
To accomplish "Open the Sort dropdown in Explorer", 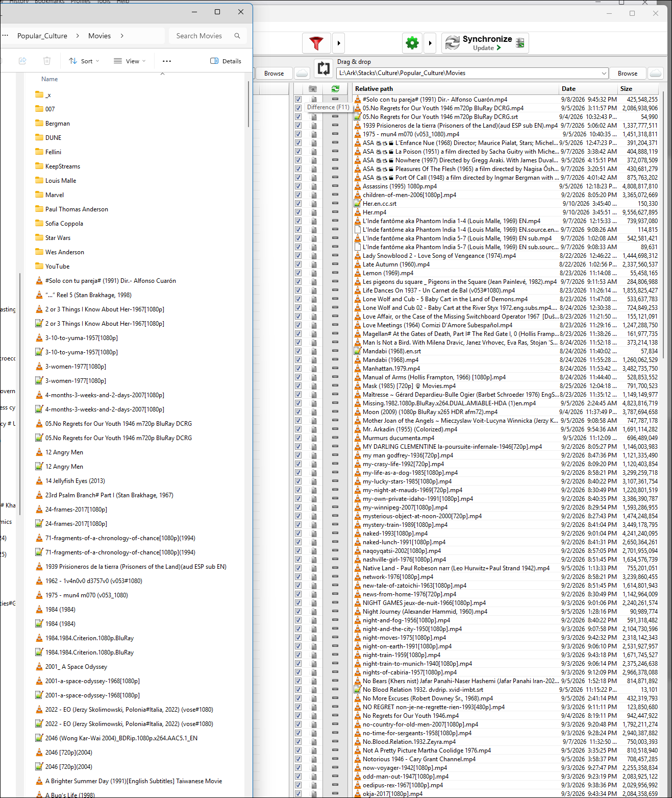I will [x=84, y=61].
